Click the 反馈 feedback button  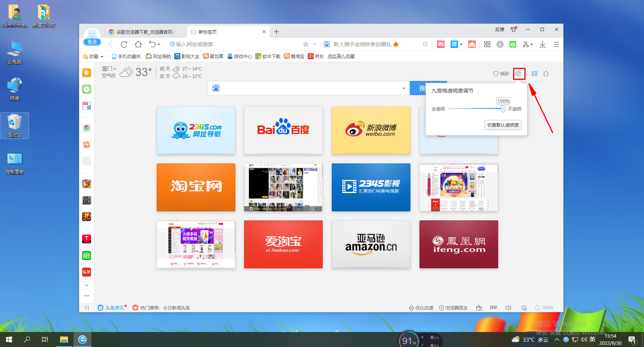(x=500, y=29)
